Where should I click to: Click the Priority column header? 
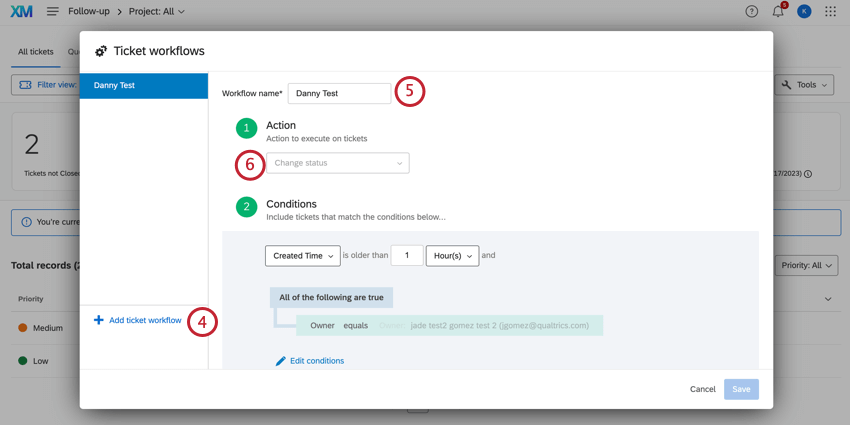coord(31,299)
